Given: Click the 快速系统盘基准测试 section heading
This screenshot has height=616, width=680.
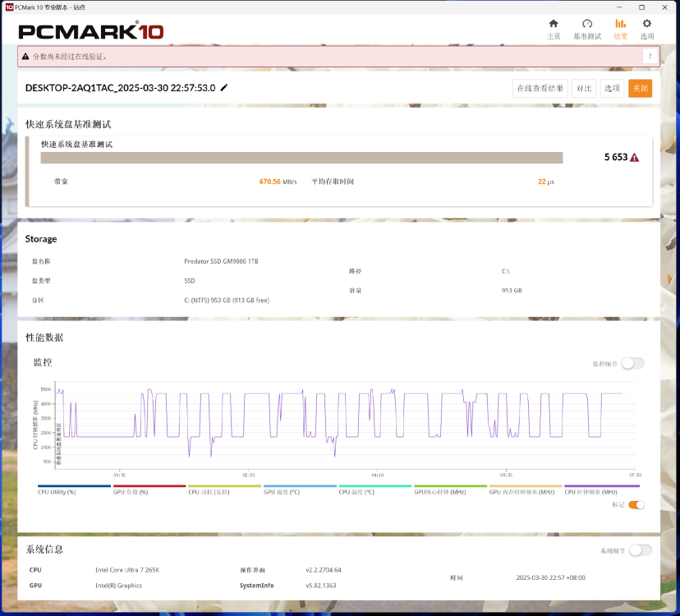Looking at the screenshot, I should pos(68,125).
